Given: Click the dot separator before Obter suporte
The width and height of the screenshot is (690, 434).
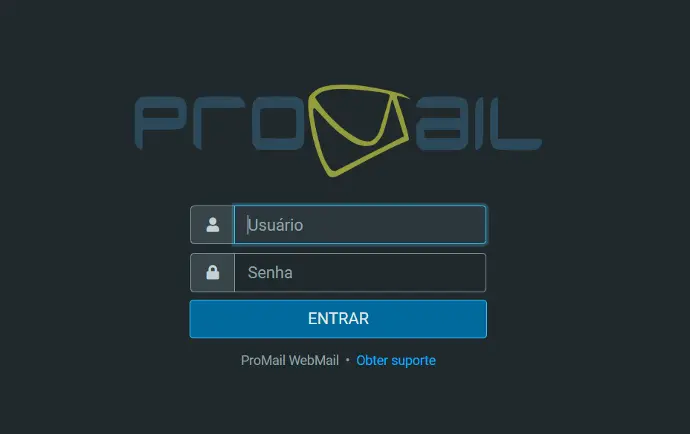Looking at the screenshot, I should coord(347,360).
